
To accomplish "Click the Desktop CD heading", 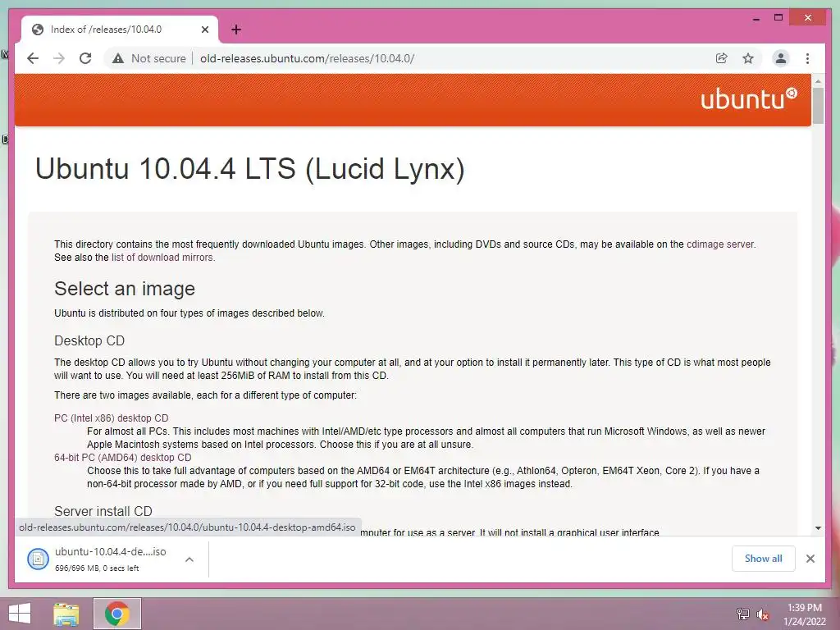I will 89,340.
